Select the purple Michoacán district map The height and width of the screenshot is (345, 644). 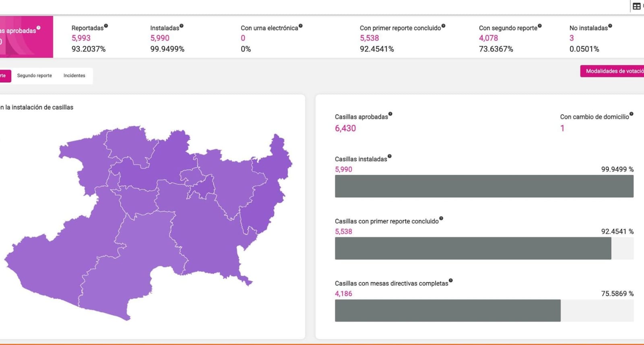[x=153, y=225]
